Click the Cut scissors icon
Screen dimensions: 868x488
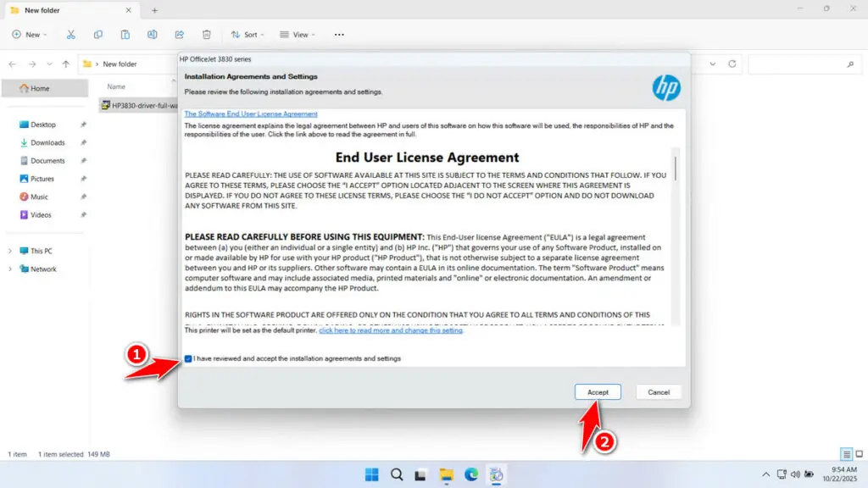pyautogui.click(x=71, y=35)
